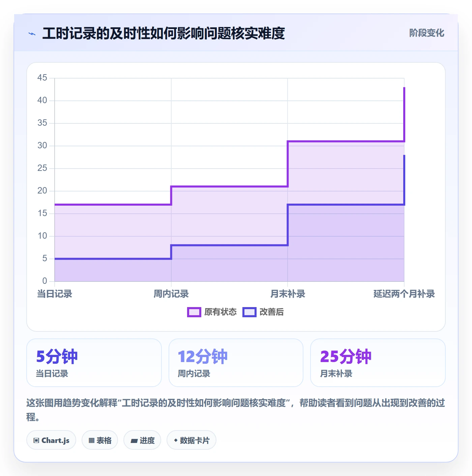Click the y-axis value 0

click(x=45, y=281)
